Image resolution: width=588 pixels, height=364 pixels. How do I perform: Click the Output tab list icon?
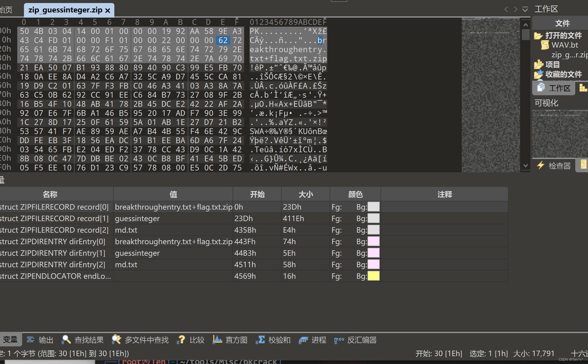pos(31,340)
